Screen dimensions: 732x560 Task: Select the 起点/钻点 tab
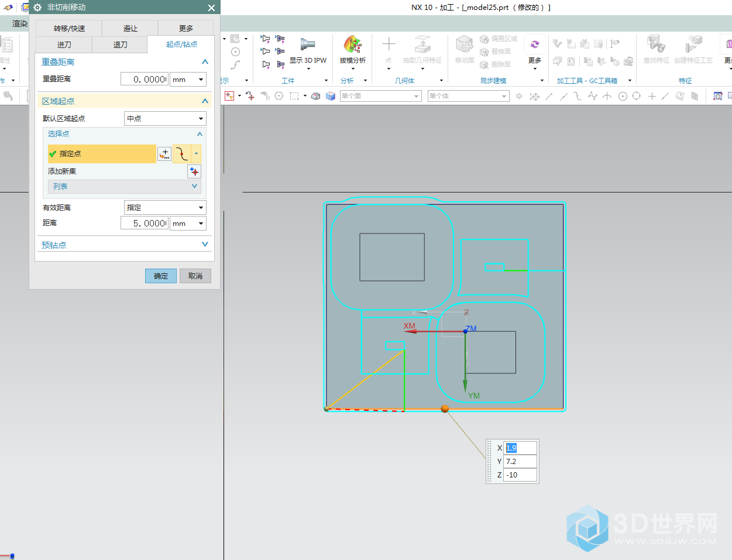[181, 44]
